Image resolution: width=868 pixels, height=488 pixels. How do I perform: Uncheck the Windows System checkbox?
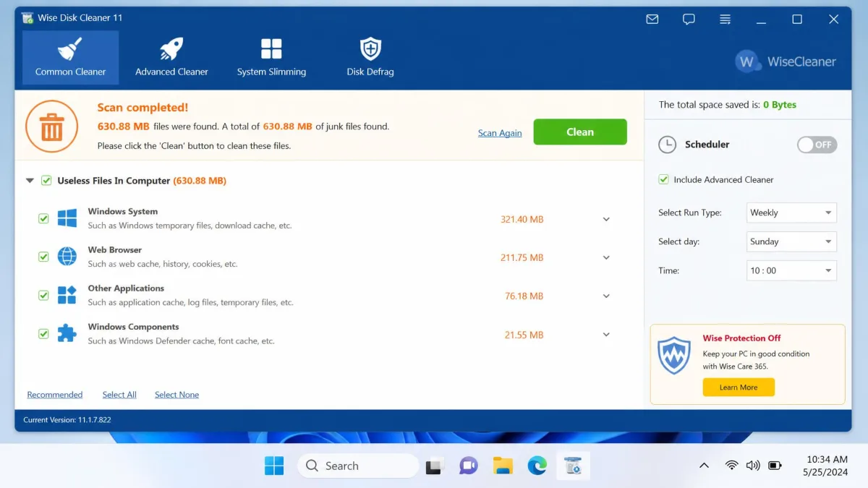pos(43,218)
